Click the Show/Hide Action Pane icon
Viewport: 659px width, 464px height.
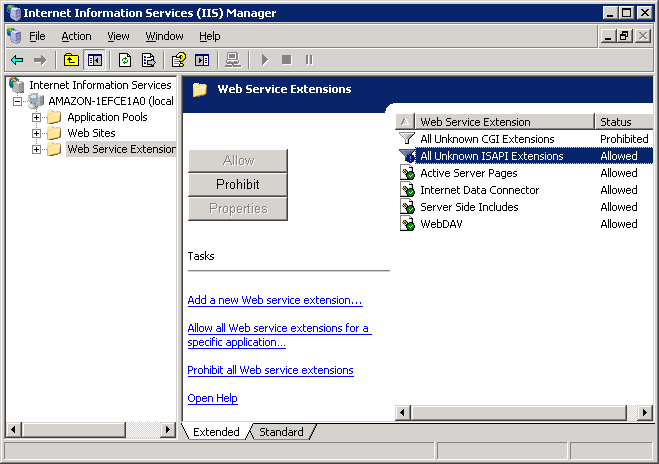tap(202, 60)
